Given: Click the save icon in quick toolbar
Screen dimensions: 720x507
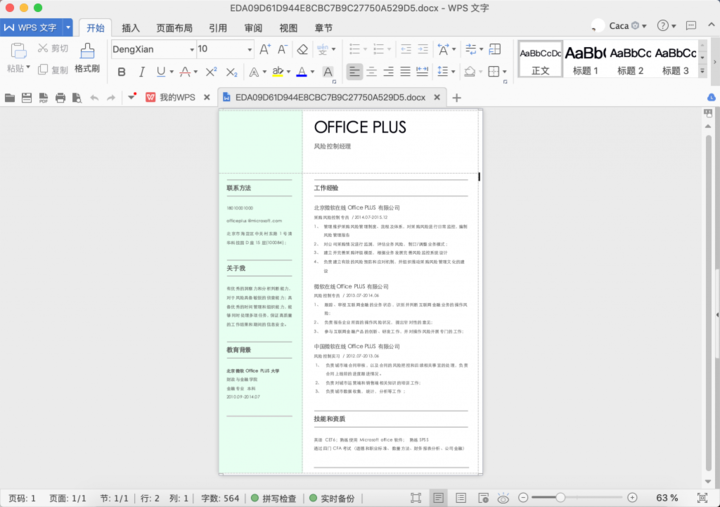Looking at the screenshot, I should tap(27, 97).
